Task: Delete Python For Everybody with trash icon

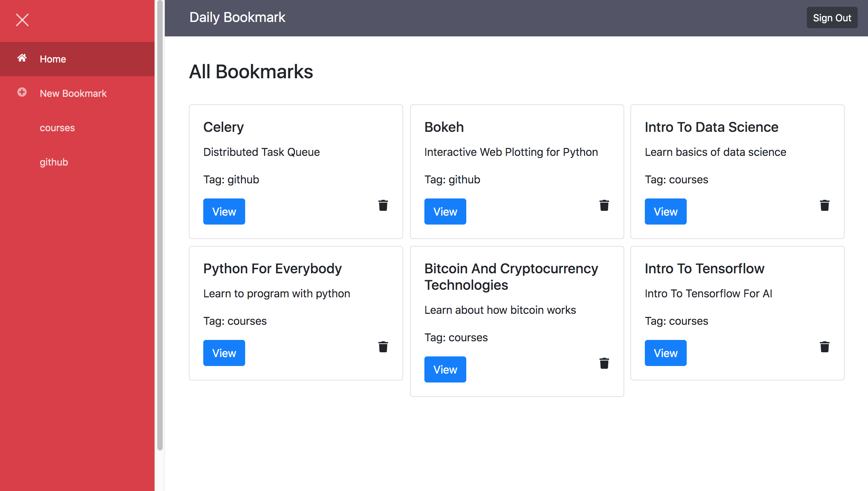Action: click(x=383, y=347)
